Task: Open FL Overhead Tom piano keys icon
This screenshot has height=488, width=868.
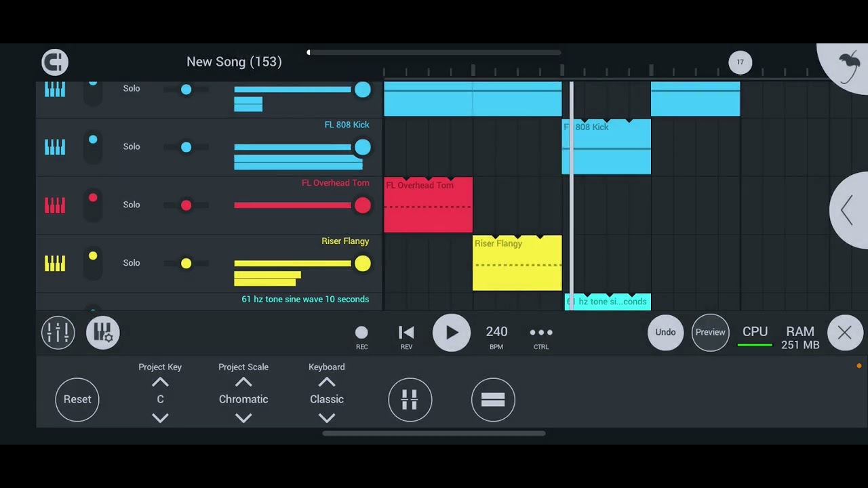Action: 55,205
